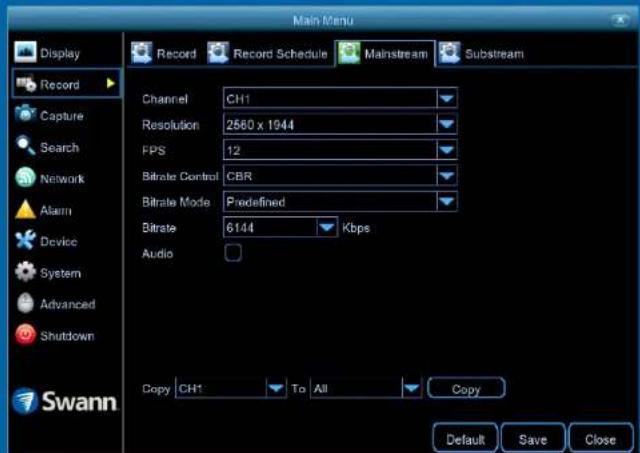Expand the Bitrate Control dropdown arrow

tap(447, 175)
